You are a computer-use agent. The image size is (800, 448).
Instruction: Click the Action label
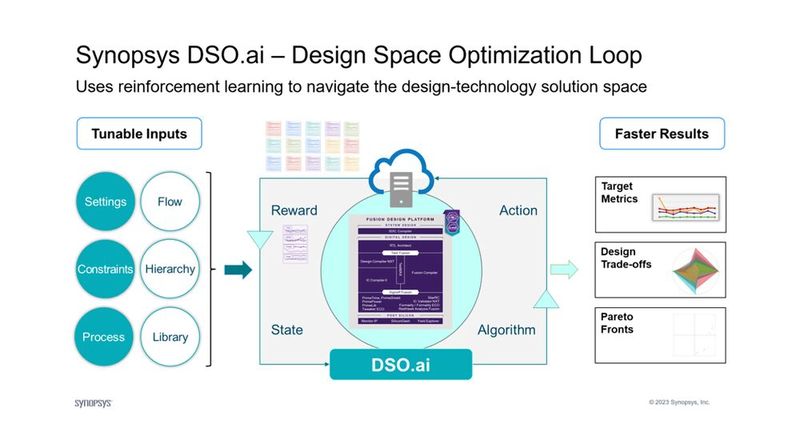pyautogui.click(x=518, y=210)
